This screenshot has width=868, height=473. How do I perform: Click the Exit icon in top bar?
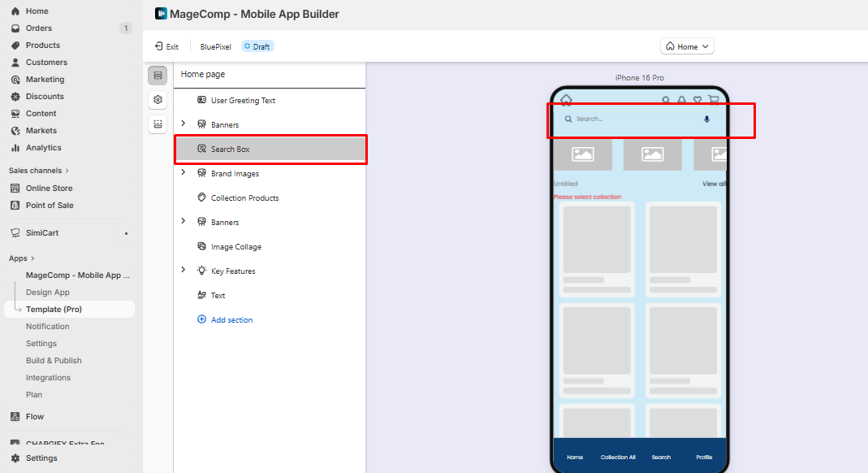tap(159, 46)
